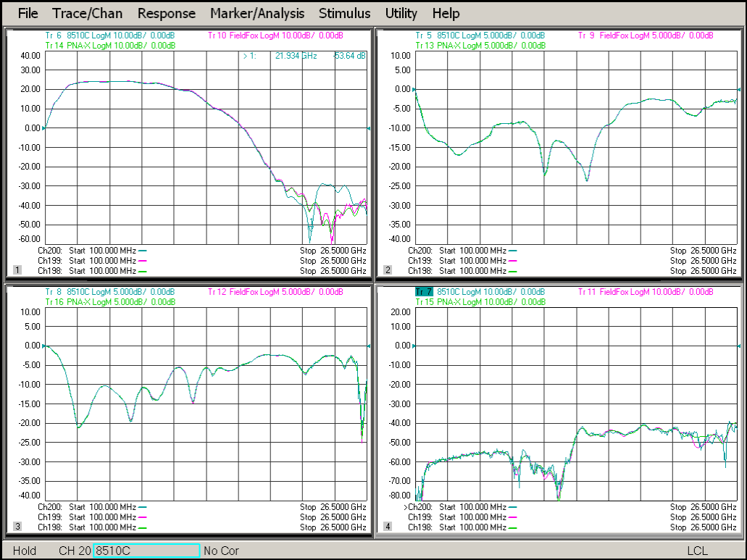Image resolution: width=747 pixels, height=560 pixels.
Task: Click the No Cor correction status
Action: click(221, 551)
